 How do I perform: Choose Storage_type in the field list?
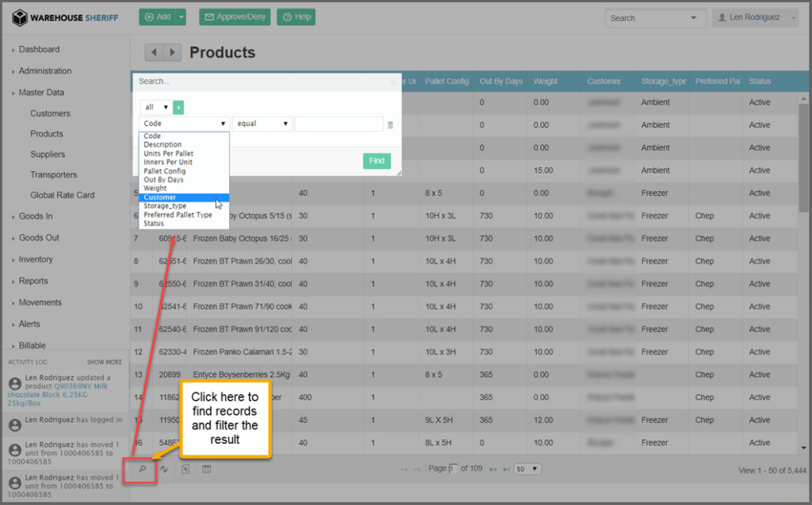(x=165, y=206)
